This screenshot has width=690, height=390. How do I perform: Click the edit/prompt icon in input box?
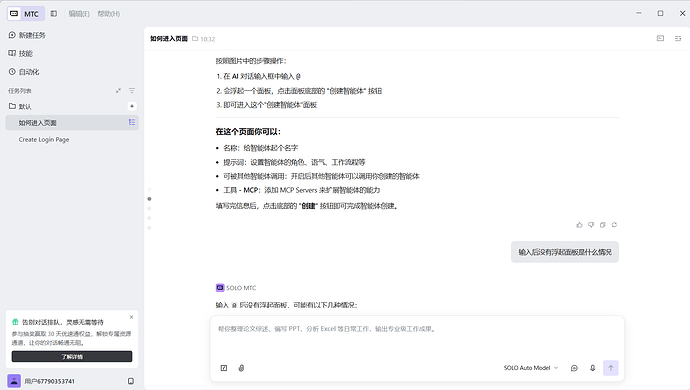point(224,368)
